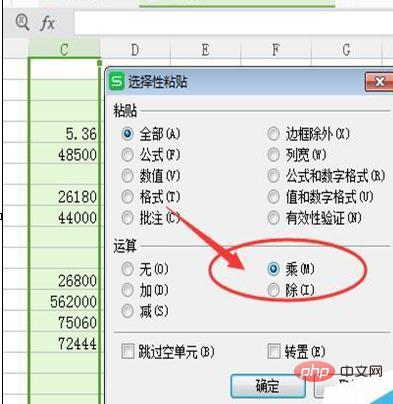Click the column D header

click(135, 49)
